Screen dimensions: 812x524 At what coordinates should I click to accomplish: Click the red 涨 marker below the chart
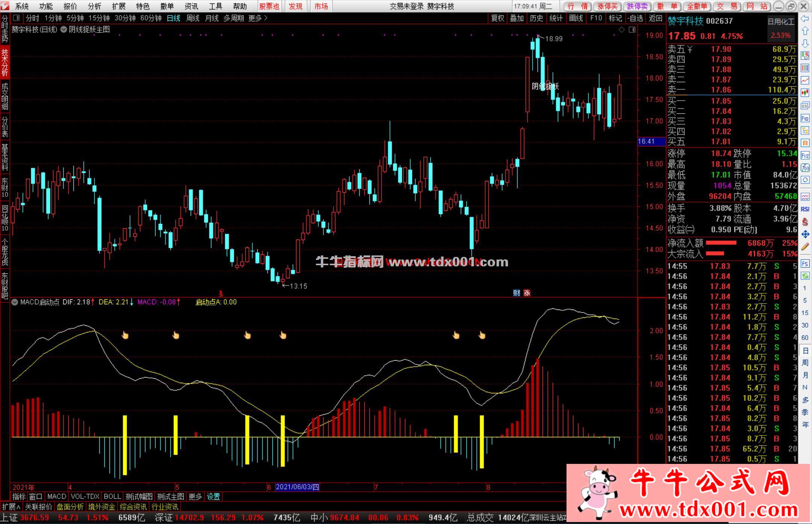click(x=527, y=293)
